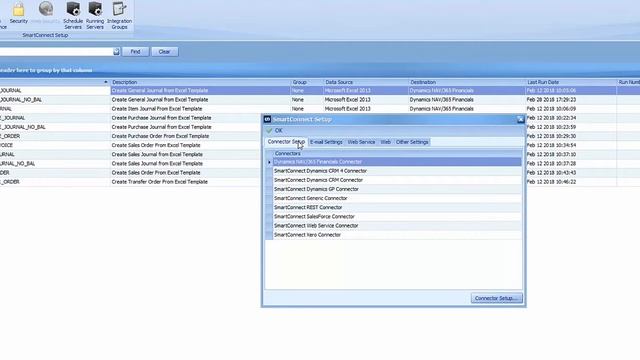Select SmartConnect REST Connector
This screenshot has height=360, width=640.
397,207
